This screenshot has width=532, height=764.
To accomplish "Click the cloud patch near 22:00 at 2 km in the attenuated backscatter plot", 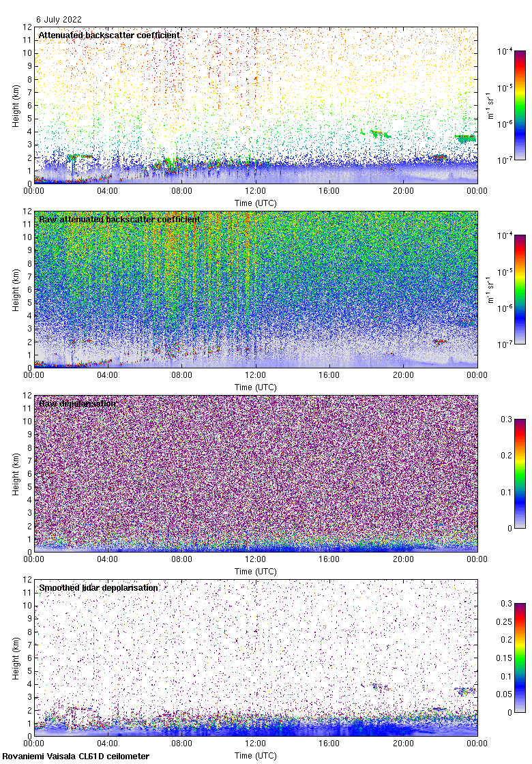I will 440,157.
